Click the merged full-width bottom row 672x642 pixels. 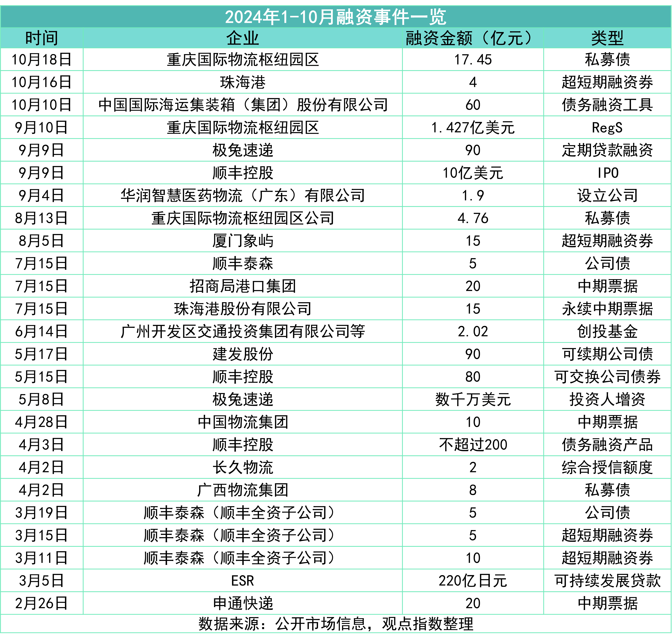coord(336,623)
